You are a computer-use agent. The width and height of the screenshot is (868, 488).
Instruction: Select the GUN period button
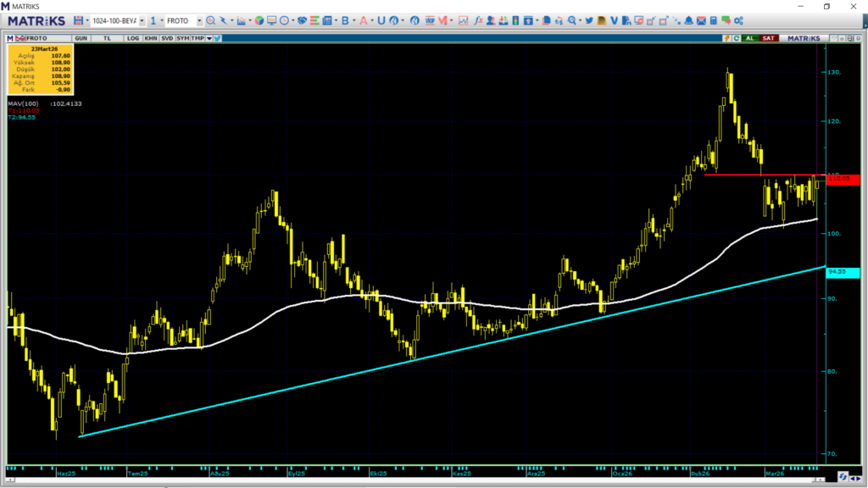[x=81, y=38]
